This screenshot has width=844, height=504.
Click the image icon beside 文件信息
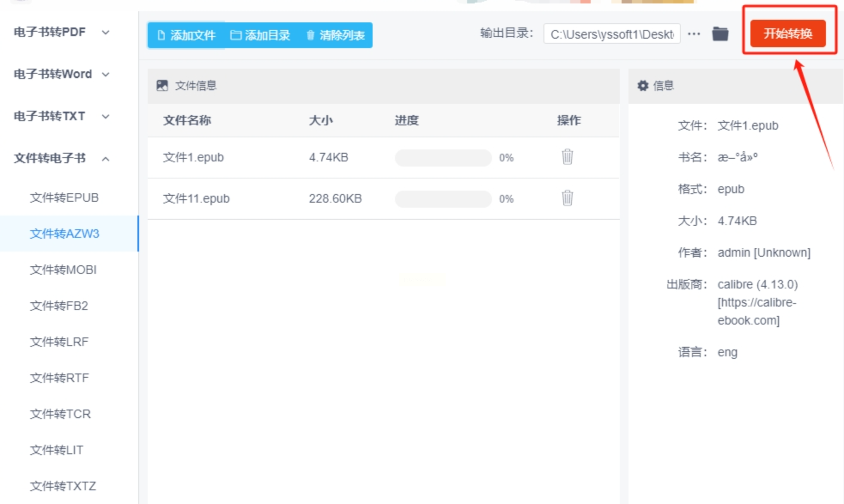pyautogui.click(x=162, y=85)
